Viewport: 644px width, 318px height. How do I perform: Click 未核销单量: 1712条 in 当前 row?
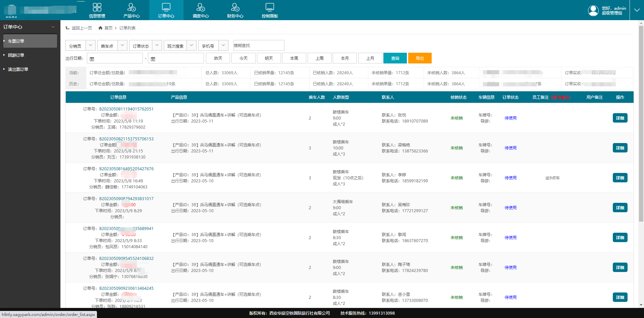[390, 73]
